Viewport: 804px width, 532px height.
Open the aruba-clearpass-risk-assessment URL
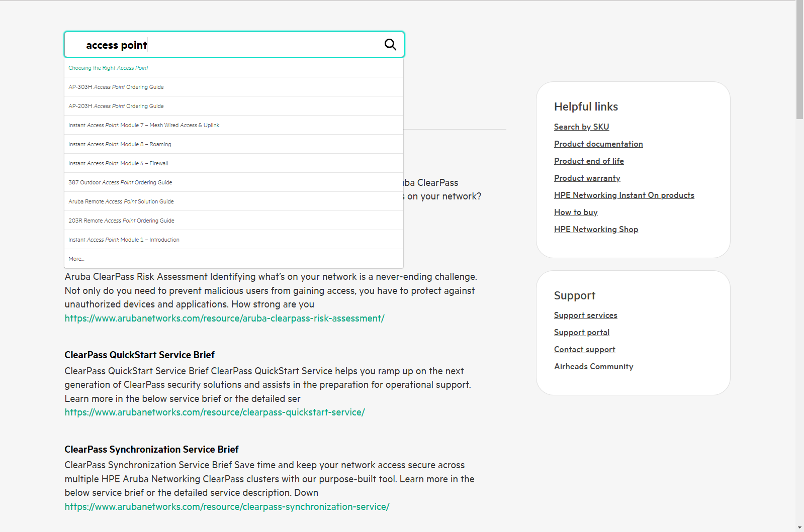(224, 318)
